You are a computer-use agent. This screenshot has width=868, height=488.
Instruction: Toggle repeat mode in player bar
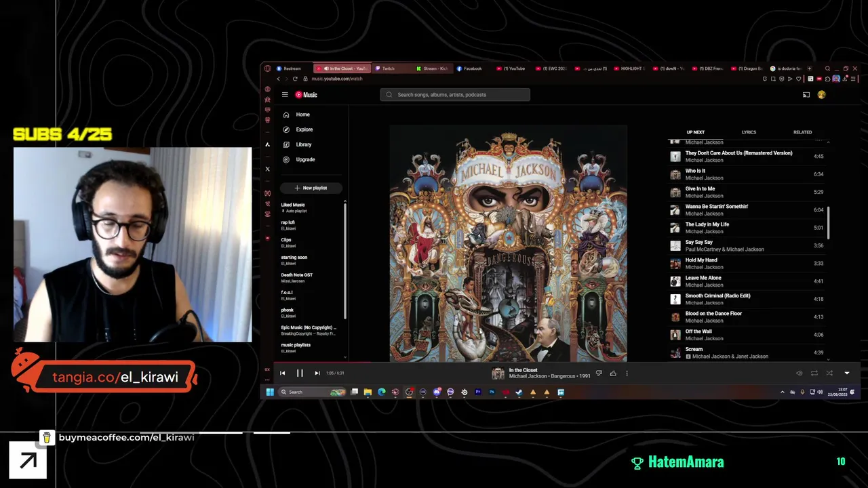point(814,373)
